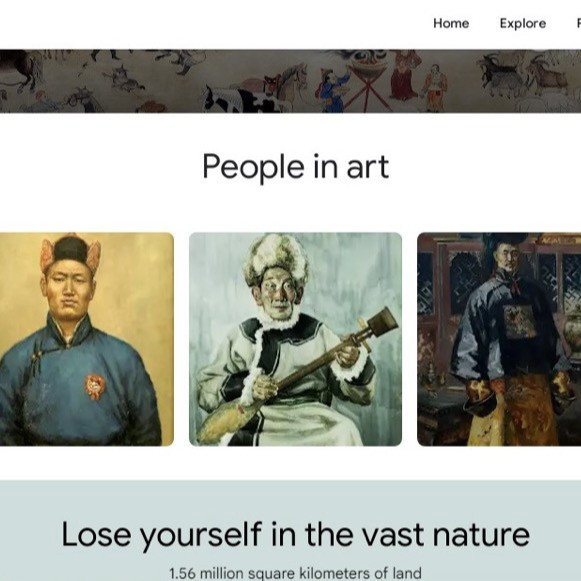This screenshot has width=581, height=581.
Task: Open the Explore navigation link
Action: tap(522, 23)
